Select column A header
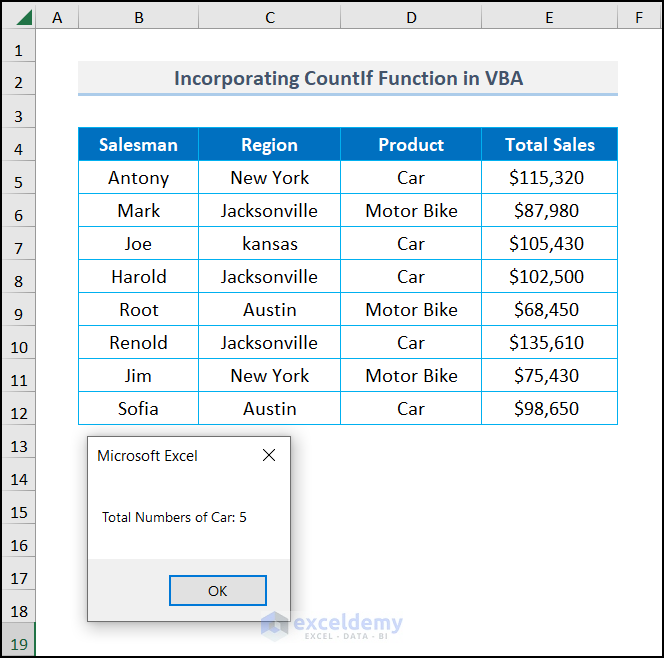This screenshot has height=658, width=664. (57, 17)
